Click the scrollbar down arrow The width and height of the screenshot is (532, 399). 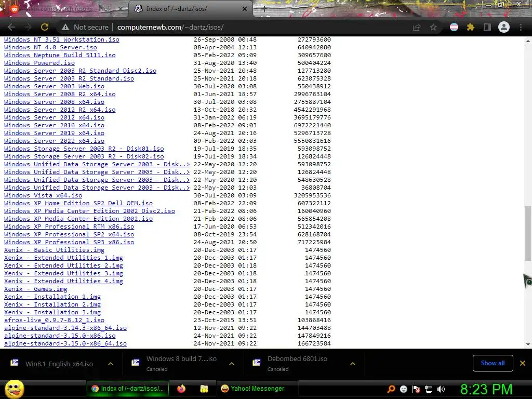(528, 344)
